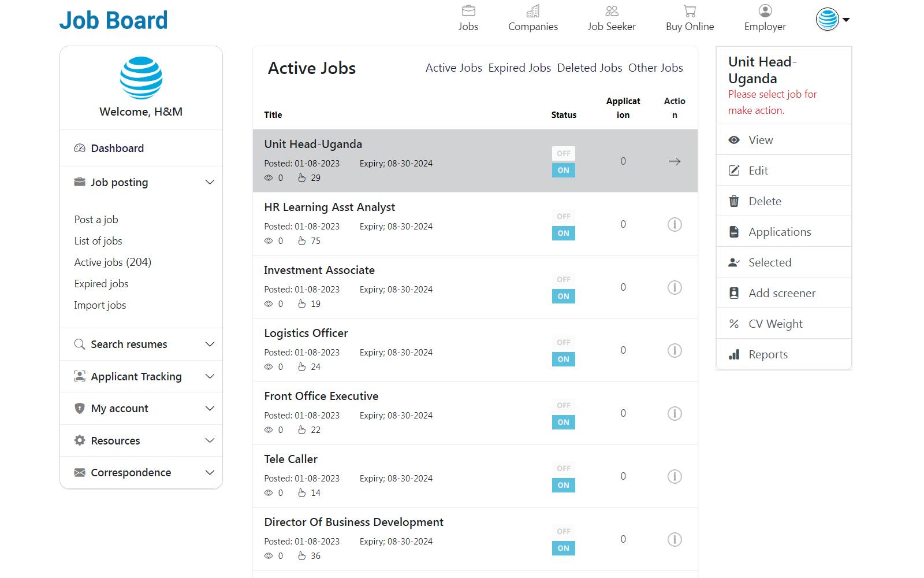This screenshot has width=924, height=578.
Task: View Active jobs (204) list
Action: point(112,262)
